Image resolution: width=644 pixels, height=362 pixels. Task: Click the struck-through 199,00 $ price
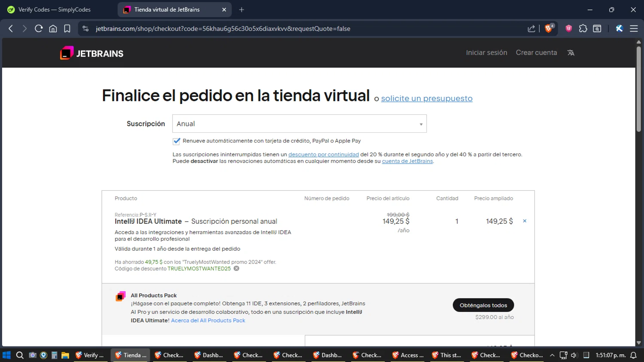pyautogui.click(x=398, y=215)
